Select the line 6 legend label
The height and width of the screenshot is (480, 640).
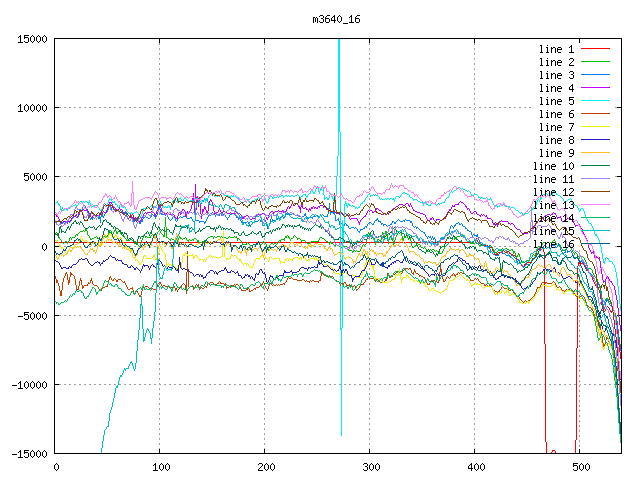(x=556, y=114)
